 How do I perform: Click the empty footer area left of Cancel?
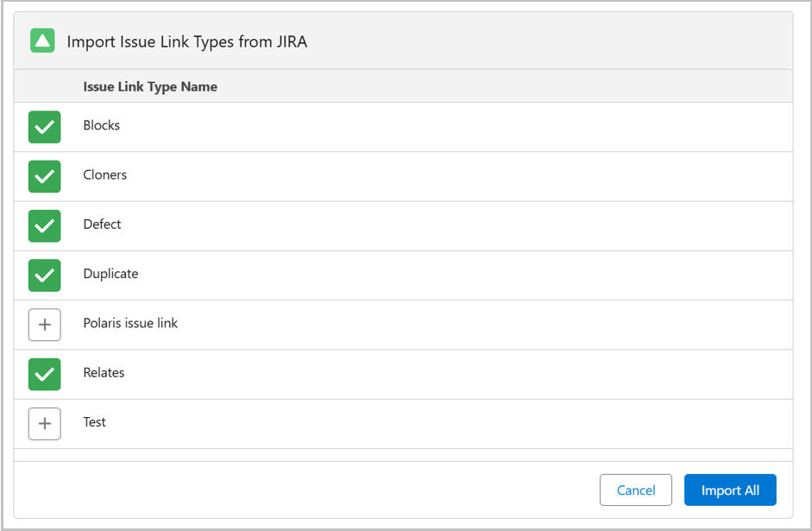tap(302, 490)
